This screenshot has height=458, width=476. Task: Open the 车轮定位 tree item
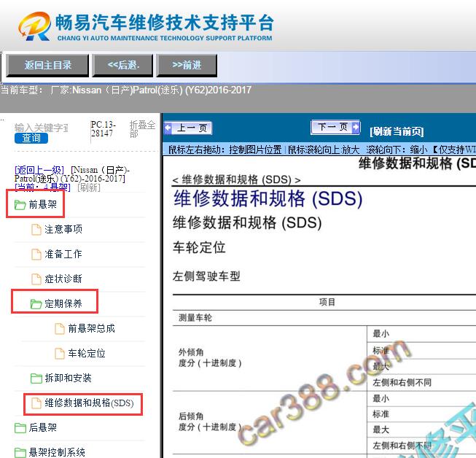tap(87, 354)
